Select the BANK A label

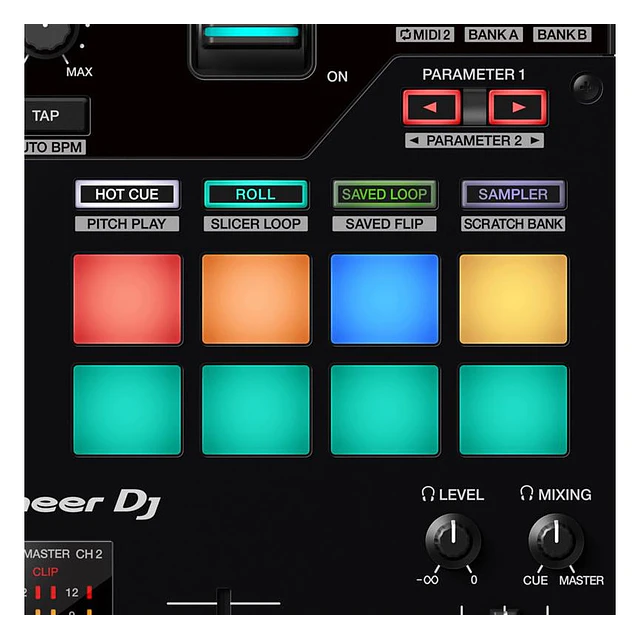pyautogui.click(x=494, y=35)
